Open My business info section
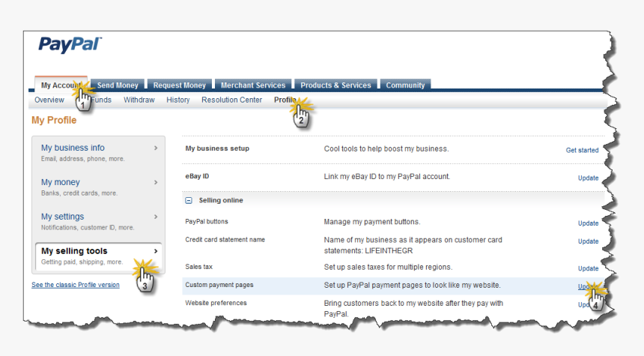 click(73, 148)
